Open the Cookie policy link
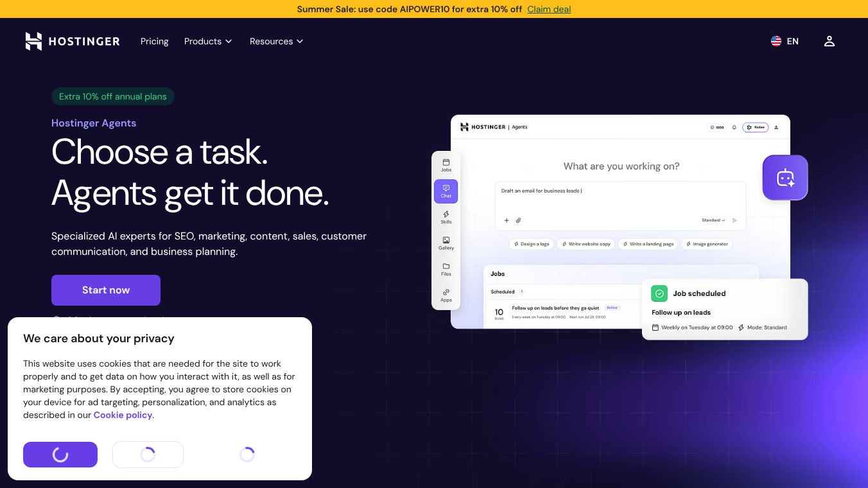868x488 pixels. pos(123,415)
